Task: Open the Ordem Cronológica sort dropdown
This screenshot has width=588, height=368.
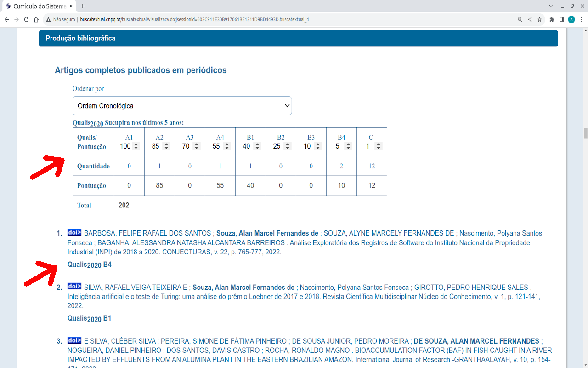Action: pos(182,106)
